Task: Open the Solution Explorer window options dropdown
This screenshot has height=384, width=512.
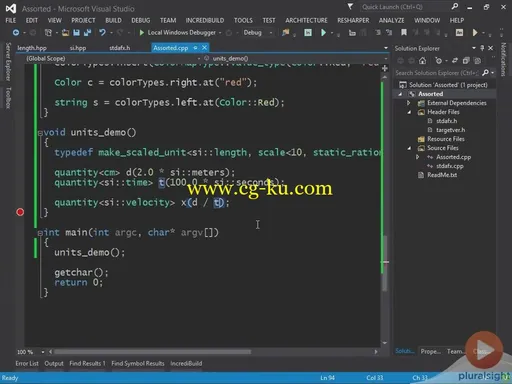Action: pyautogui.click(x=474, y=48)
